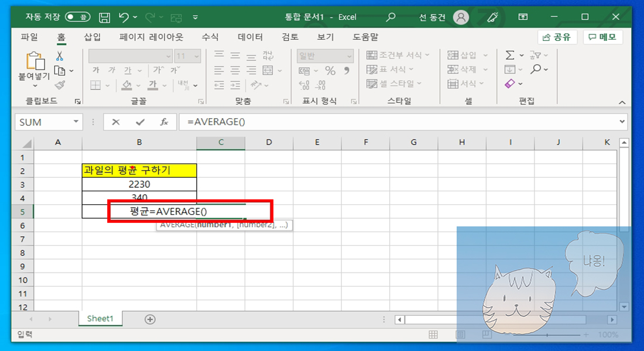Image resolution: width=644 pixels, height=351 pixels.
Task: Open 표 서식 menu
Action: coord(390,70)
